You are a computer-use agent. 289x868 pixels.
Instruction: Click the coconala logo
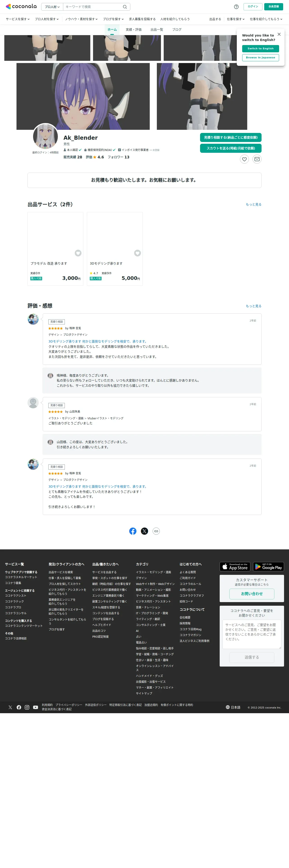[x=21, y=6]
